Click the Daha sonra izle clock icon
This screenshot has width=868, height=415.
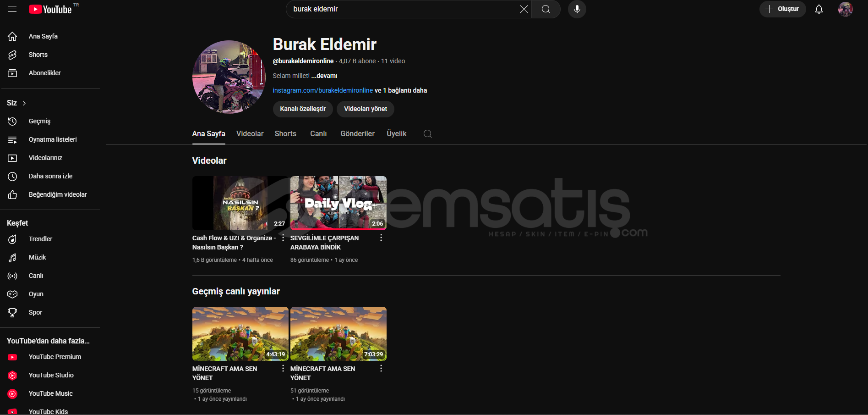12,176
